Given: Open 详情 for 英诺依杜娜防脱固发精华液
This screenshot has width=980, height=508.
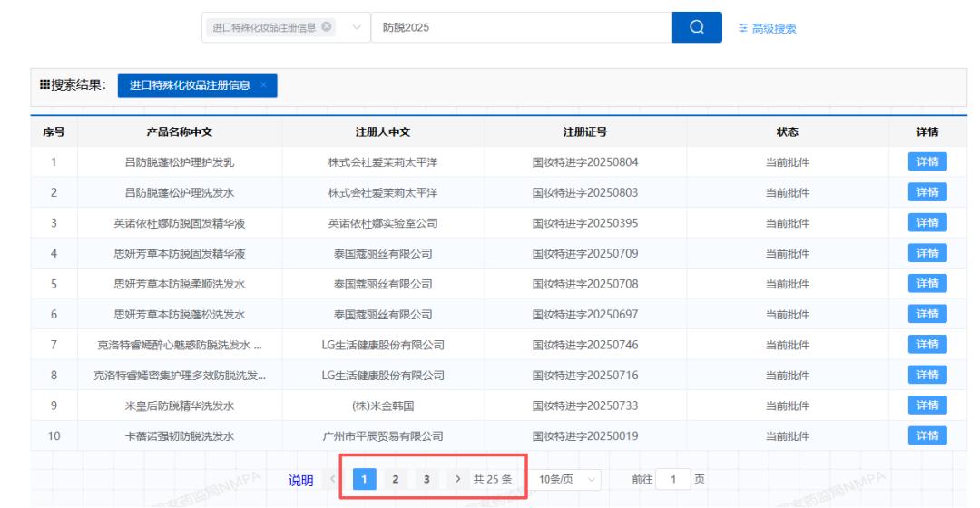Looking at the screenshot, I should pyautogui.click(x=926, y=223).
